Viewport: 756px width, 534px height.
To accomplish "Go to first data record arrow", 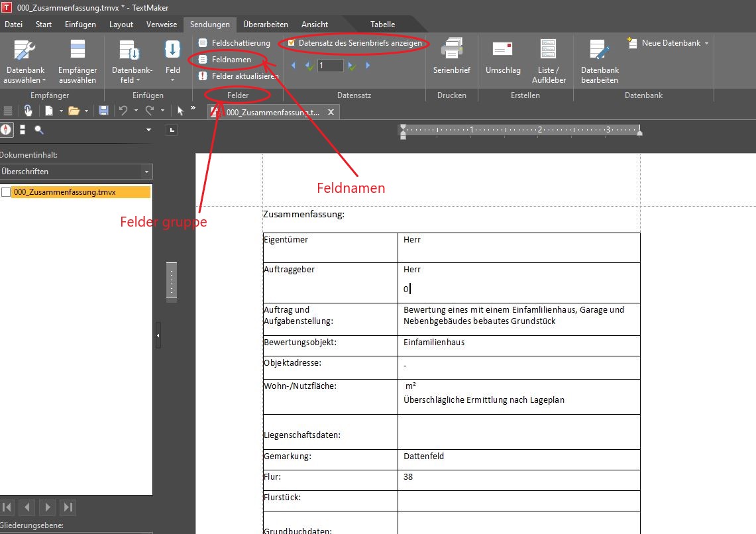I will click(293, 65).
